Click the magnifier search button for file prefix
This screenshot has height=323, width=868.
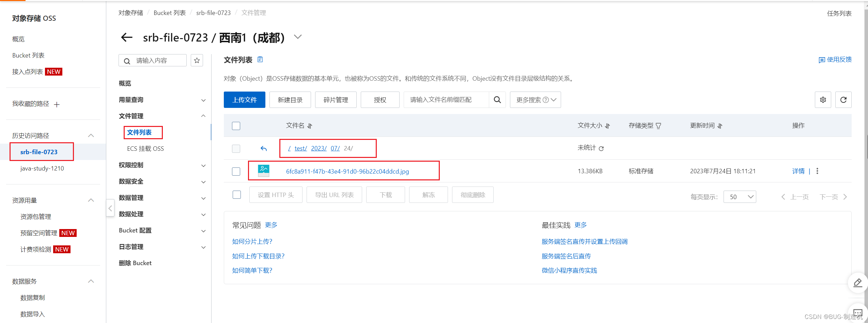coord(497,100)
